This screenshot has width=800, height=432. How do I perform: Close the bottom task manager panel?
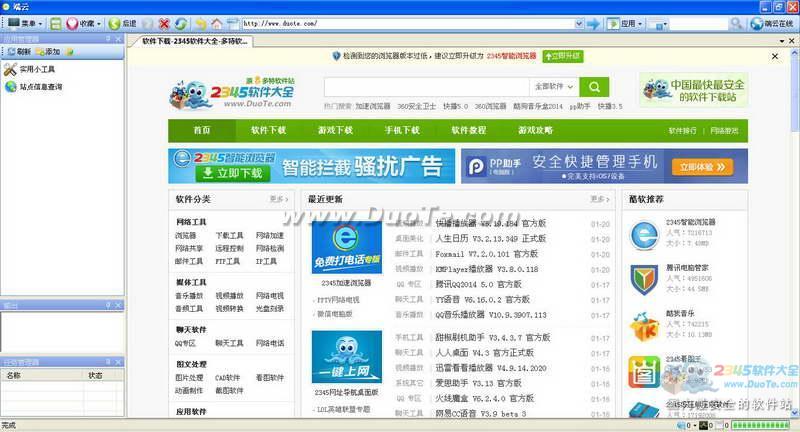(118, 362)
